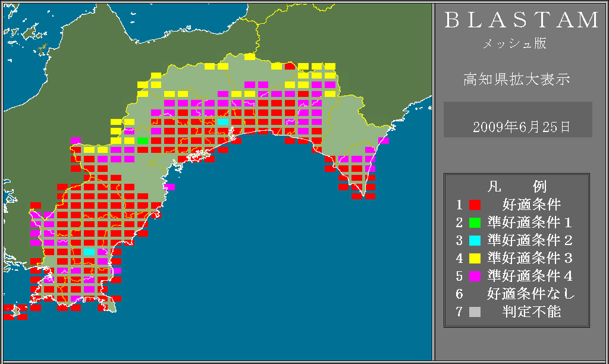This screenshot has height=364, width=609.
Task: Click the red legend swatch for 好適条件
Action: click(x=475, y=205)
